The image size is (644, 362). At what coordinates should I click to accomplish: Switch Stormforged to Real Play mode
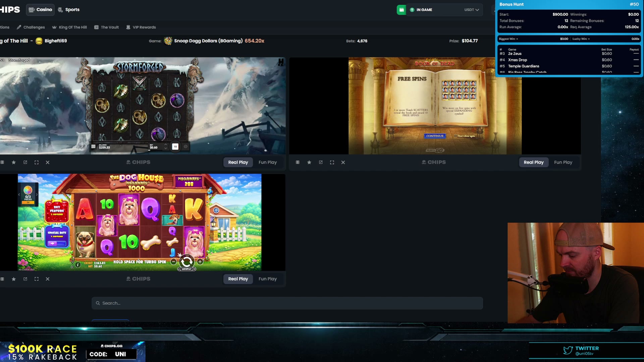pyautogui.click(x=238, y=162)
